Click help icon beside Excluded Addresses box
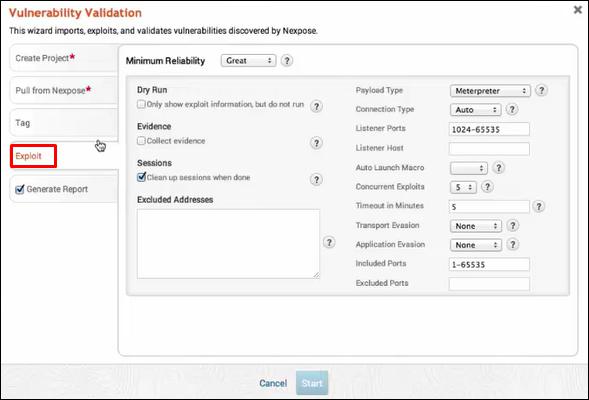This screenshot has width=589, height=400. click(329, 242)
